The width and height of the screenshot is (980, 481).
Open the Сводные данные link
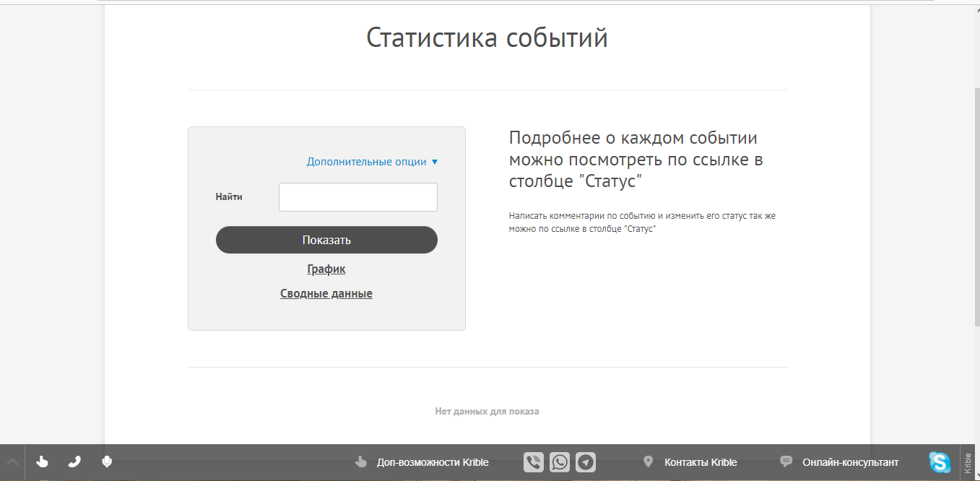326,293
